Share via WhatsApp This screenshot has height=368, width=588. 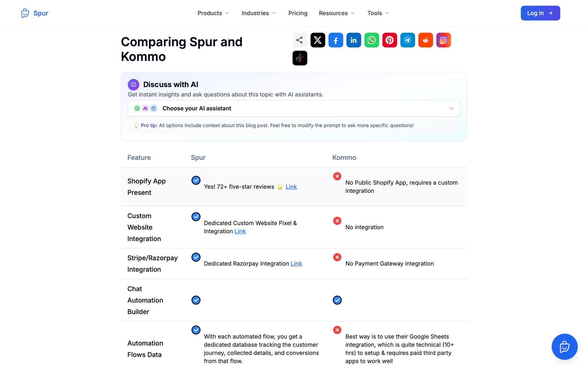pos(371,40)
